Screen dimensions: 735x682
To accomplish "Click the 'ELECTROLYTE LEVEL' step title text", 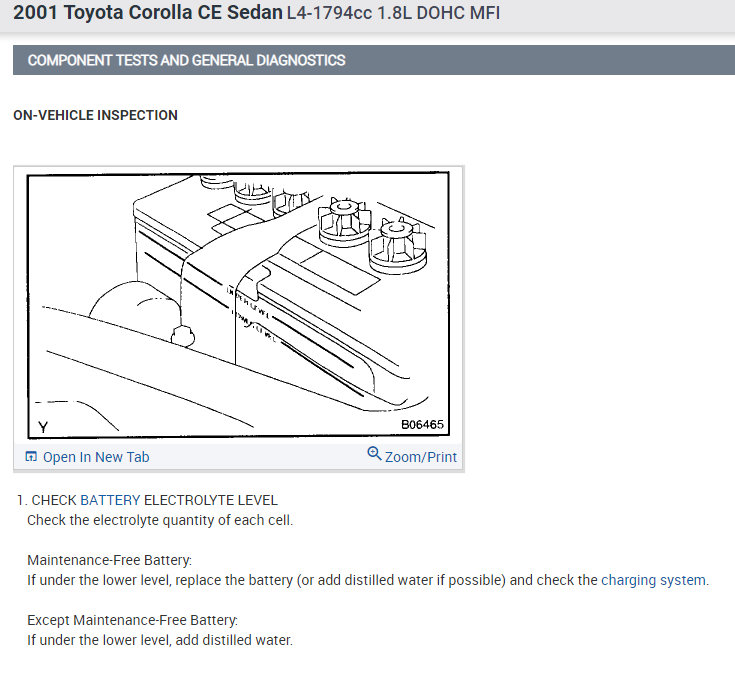I will pyautogui.click(x=211, y=500).
